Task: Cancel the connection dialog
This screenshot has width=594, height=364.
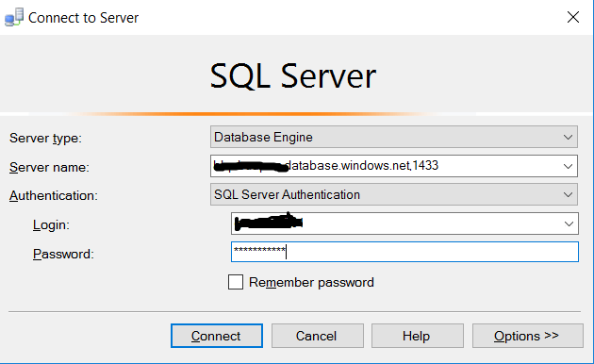Action: [318, 336]
